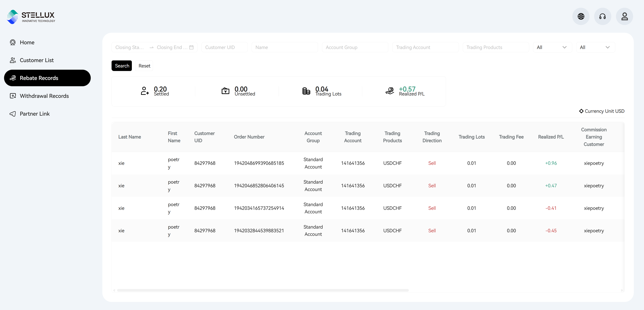Viewport: 644px width, 310px height.
Task: Click Sell in the +0.96 row
Action: click(432, 163)
